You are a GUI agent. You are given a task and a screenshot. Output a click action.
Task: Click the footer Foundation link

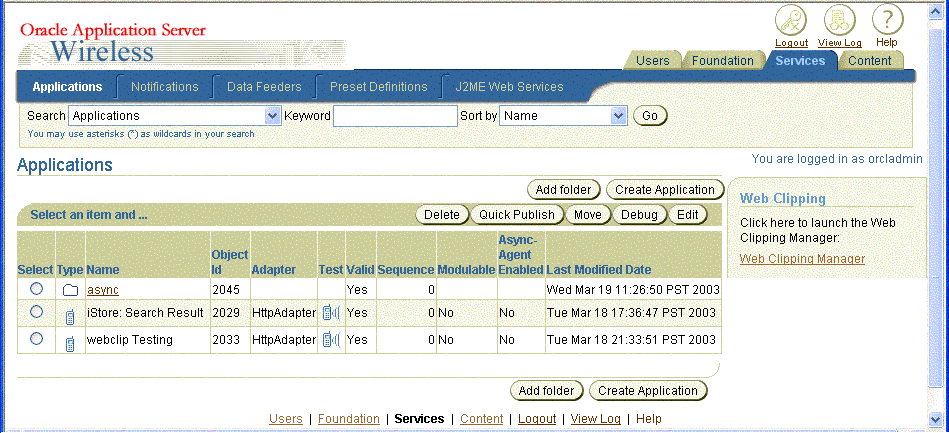click(x=349, y=418)
